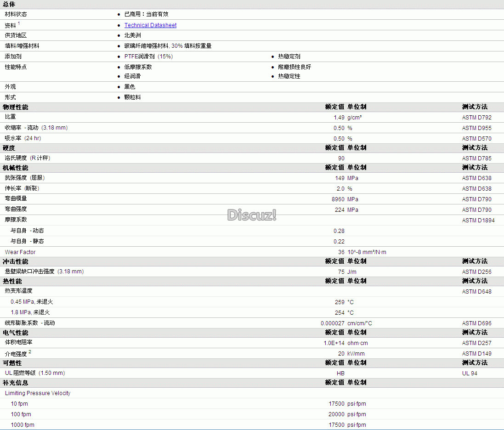Click the 热性能 section header
The width and height of the screenshot is (504, 430).
(12, 281)
